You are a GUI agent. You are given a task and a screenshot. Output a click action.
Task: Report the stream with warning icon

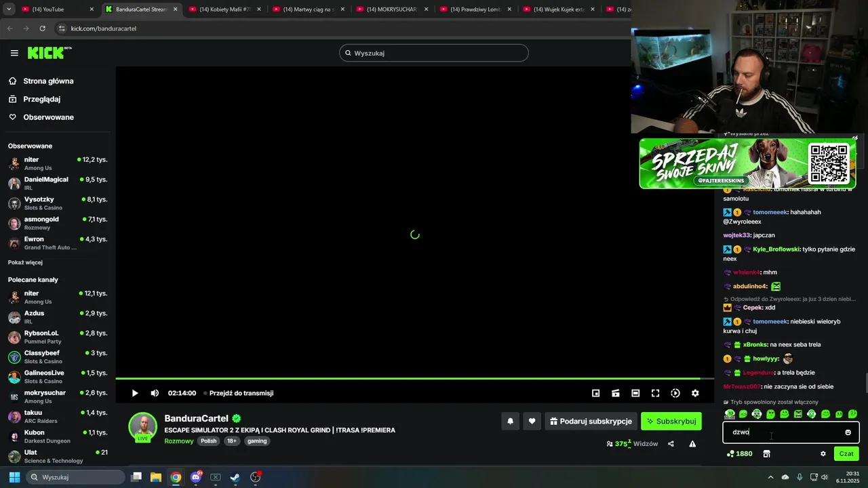tap(692, 444)
